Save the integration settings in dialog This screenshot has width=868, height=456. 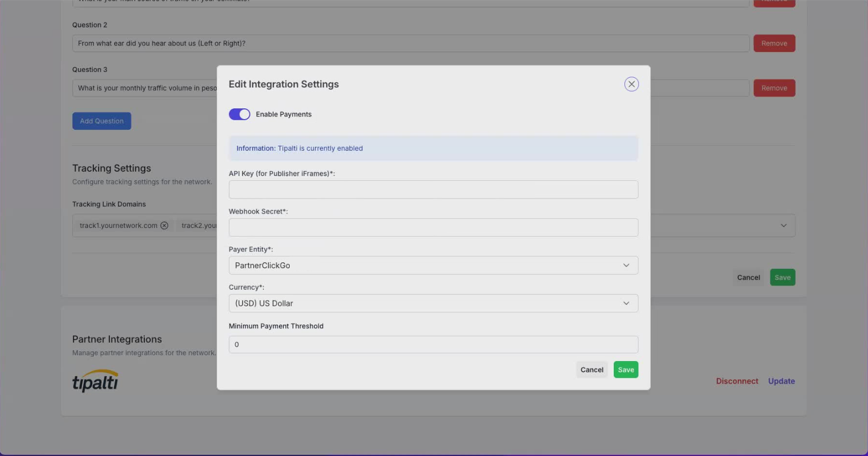coord(626,370)
